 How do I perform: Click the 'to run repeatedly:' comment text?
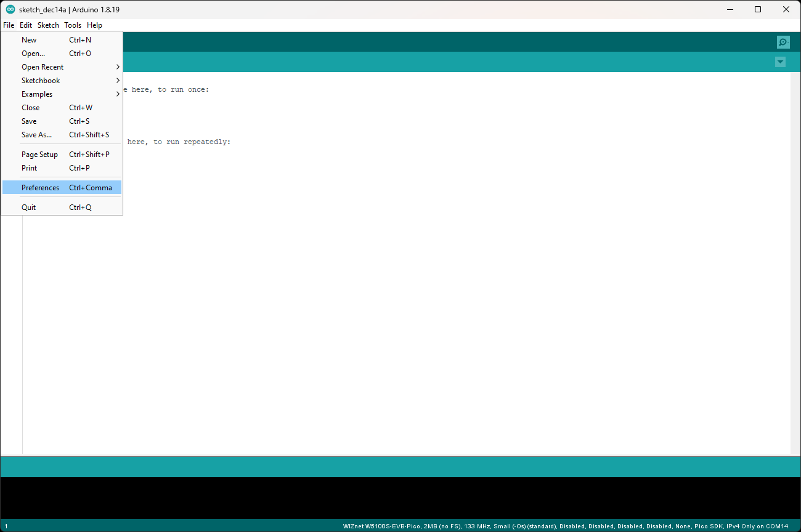click(x=192, y=142)
